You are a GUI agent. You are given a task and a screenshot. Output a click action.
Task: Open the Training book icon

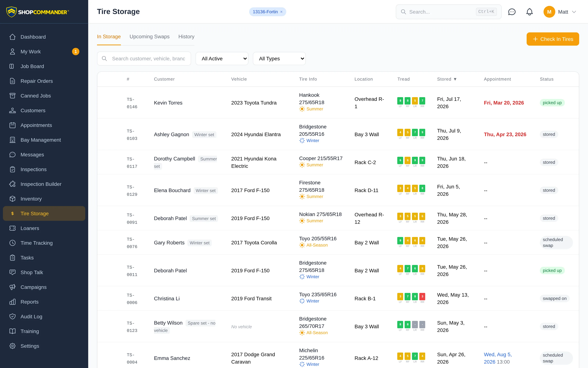tap(12, 331)
